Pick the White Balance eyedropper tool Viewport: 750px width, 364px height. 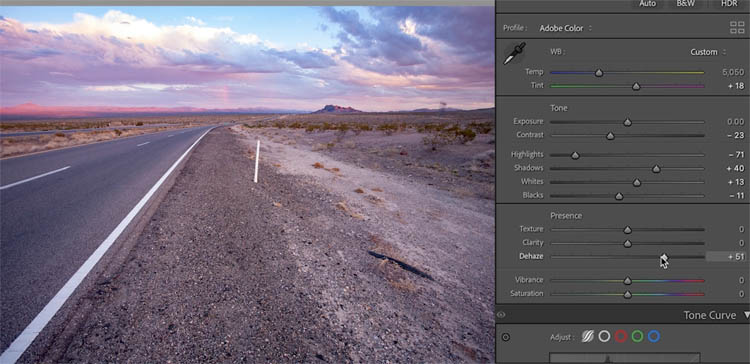[x=514, y=53]
